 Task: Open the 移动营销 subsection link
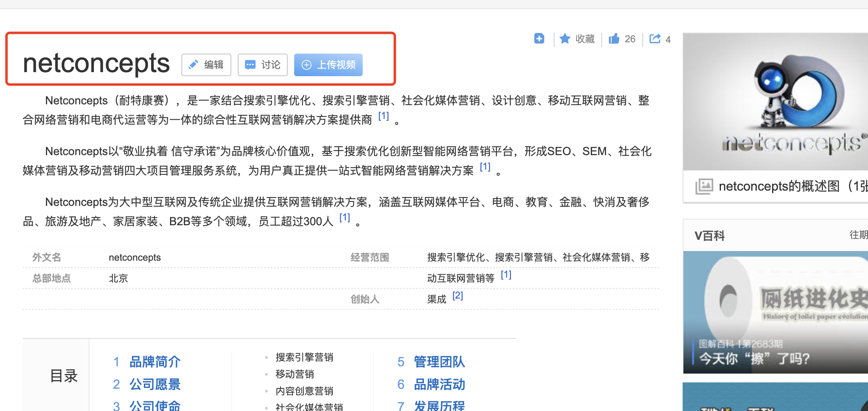tap(295, 374)
